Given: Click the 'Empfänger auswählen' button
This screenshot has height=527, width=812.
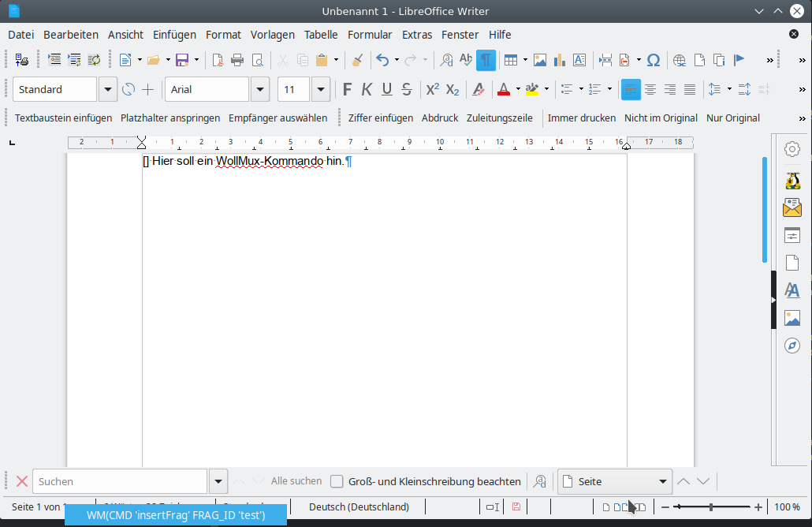Looking at the screenshot, I should tap(277, 118).
